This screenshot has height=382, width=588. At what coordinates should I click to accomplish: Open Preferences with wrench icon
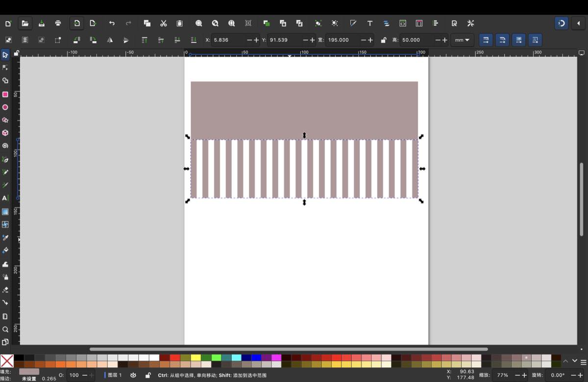pos(471,23)
